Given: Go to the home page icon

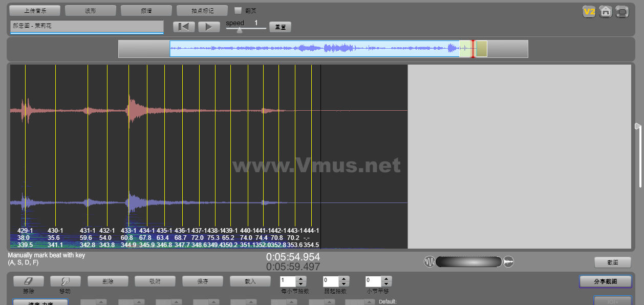Looking at the screenshot, I should pyautogui.click(x=606, y=11).
